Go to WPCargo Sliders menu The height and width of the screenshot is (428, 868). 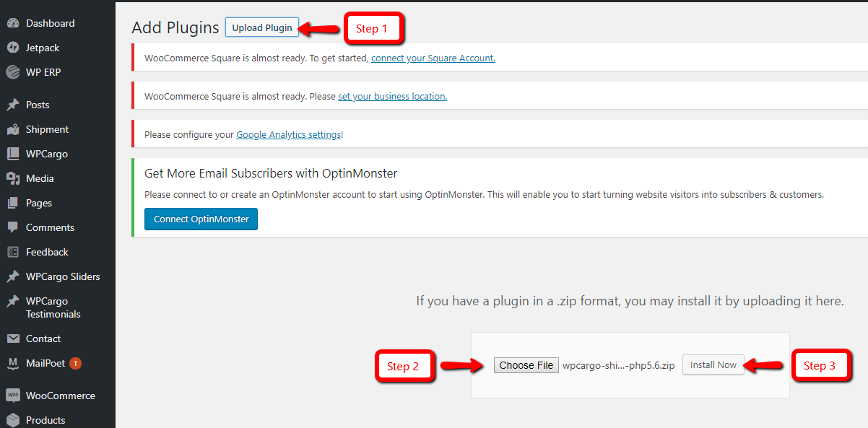click(x=63, y=276)
